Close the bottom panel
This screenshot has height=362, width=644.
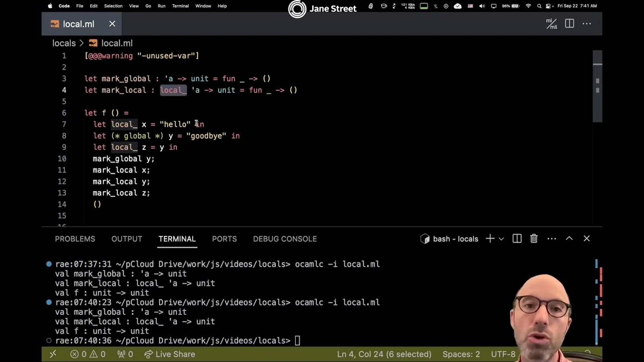pos(587,239)
